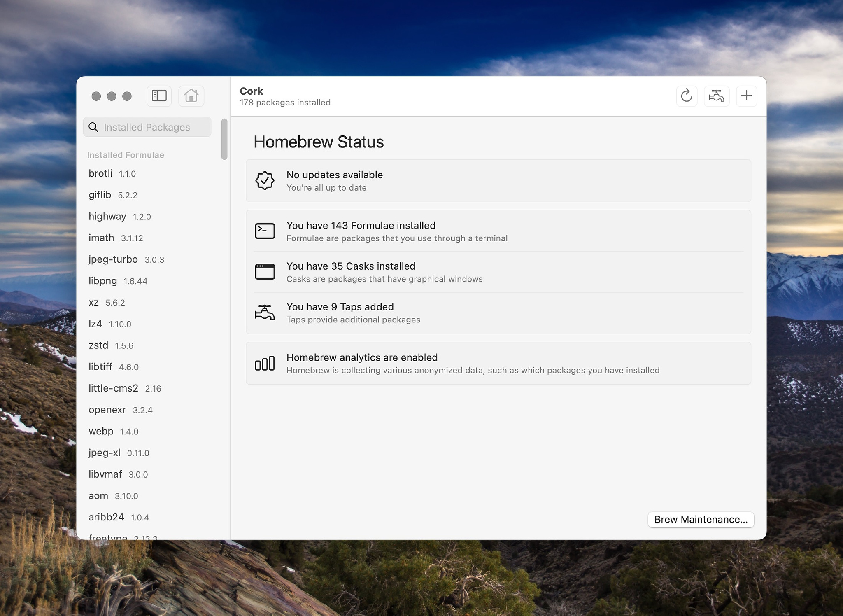Select jpeg-turbo 3.0.3 from sidebar
843x616 pixels.
(x=128, y=259)
